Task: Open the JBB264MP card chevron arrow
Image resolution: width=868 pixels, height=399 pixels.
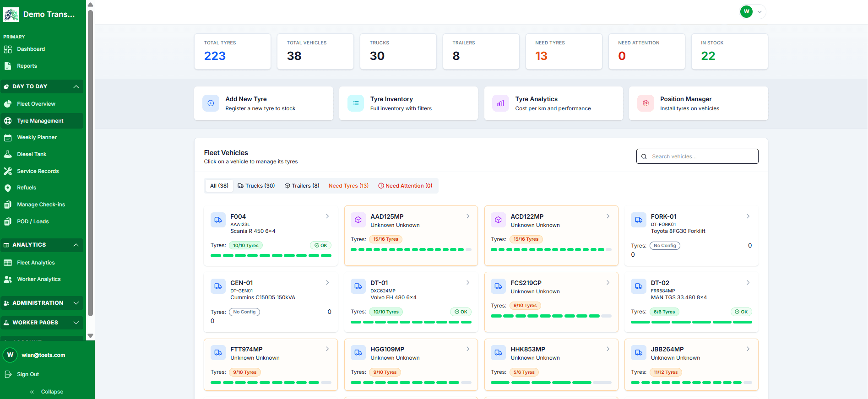Action: click(748, 349)
